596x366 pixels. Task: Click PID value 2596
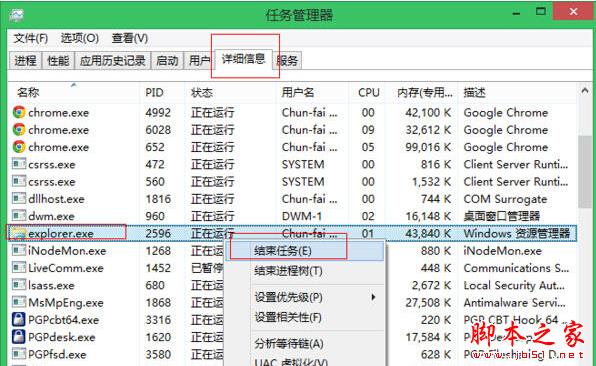point(158,233)
